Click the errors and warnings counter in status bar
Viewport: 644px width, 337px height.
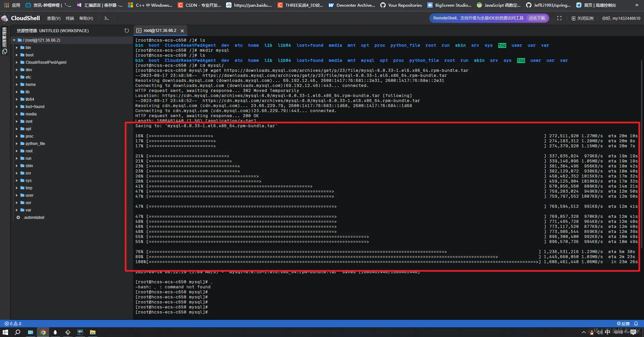(x=13, y=323)
